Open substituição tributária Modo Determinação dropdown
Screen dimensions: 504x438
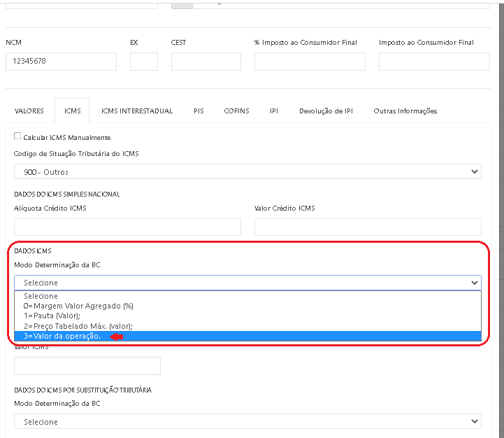pyautogui.click(x=247, y=422)
